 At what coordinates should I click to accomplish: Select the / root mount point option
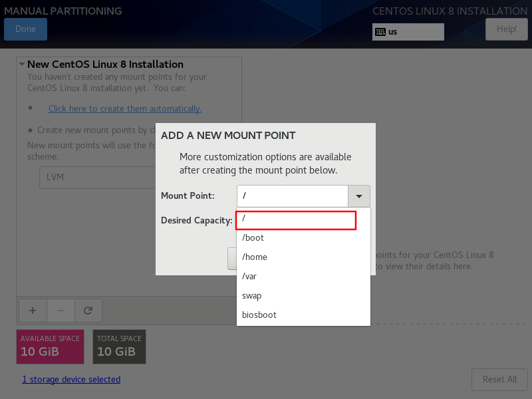(297, 219)
